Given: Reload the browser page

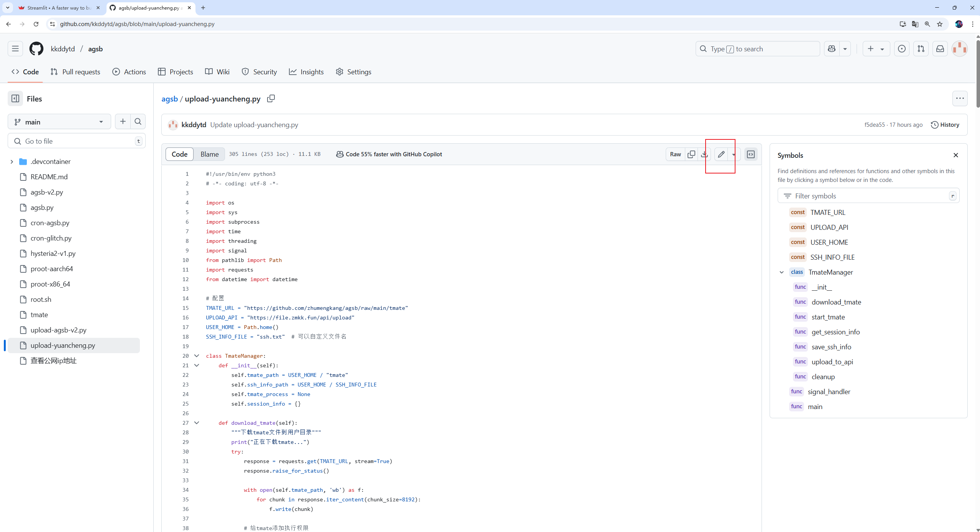Looking at the screenshot, I should click(x=36, y=24).
